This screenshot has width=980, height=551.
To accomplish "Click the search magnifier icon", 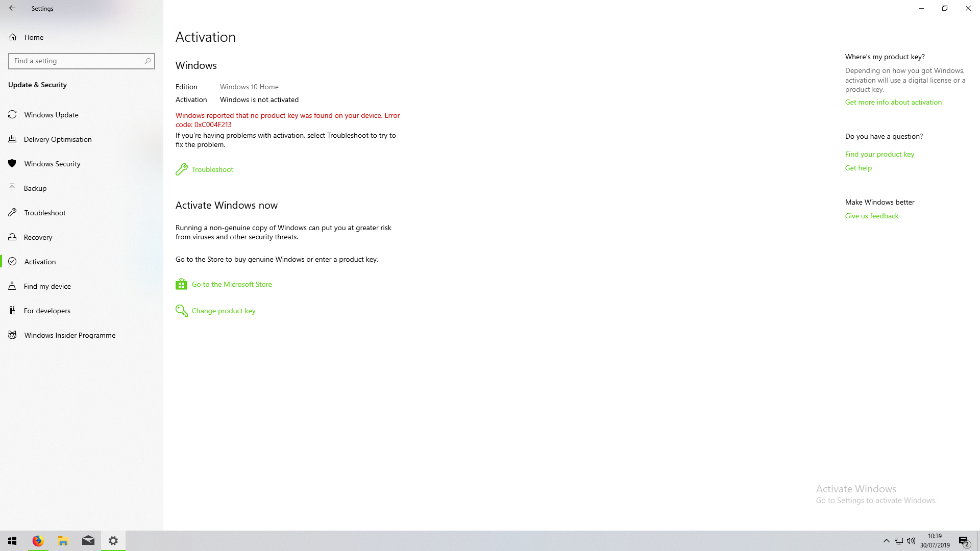I will pyautogui.click(x=148, y=61).
